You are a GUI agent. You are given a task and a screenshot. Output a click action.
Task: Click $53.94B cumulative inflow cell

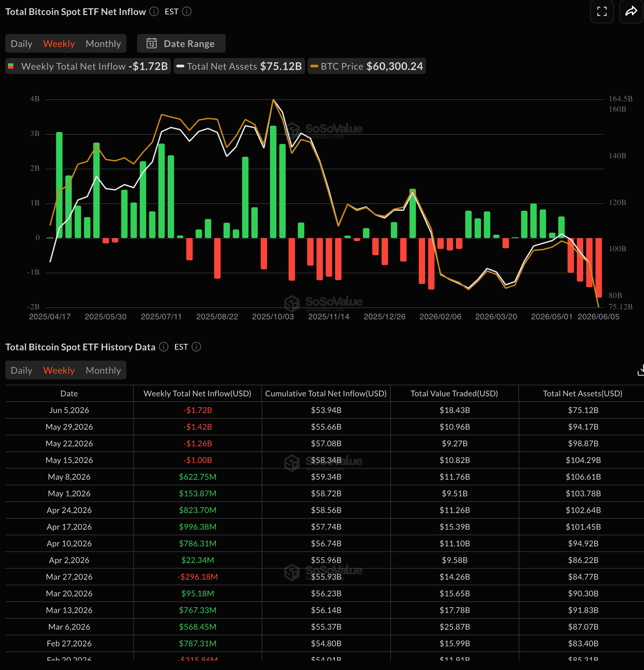coord(326,411)
